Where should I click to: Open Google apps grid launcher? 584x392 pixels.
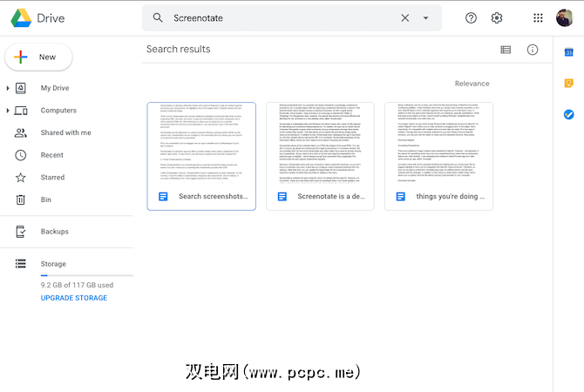pyautogui.click(x=538, y=18)
